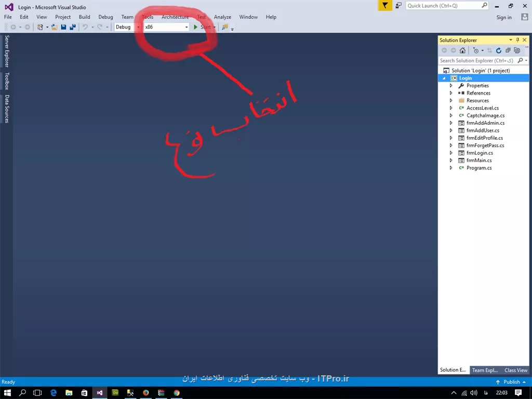The width and height of the screenshot is (532, 399).
Task: Click the Refresh icon in Solution Explorer
Action: (498, 50)
